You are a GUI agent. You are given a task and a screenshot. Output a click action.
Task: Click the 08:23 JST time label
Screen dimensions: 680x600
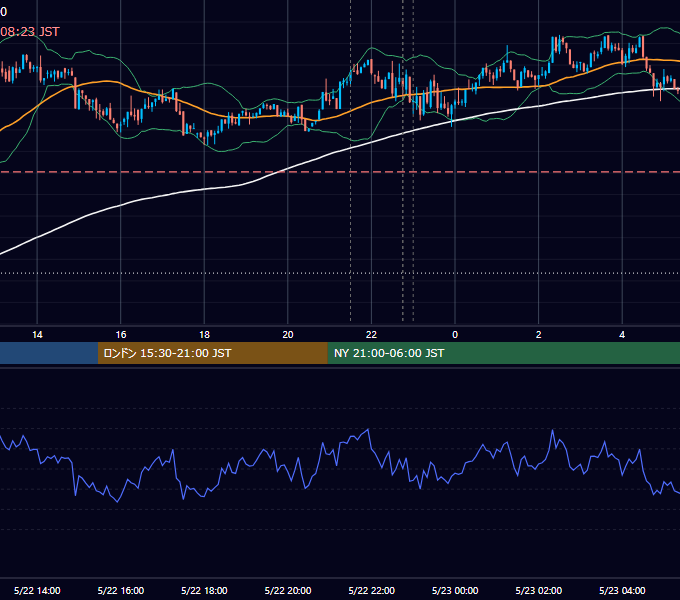tap(29, 32)
